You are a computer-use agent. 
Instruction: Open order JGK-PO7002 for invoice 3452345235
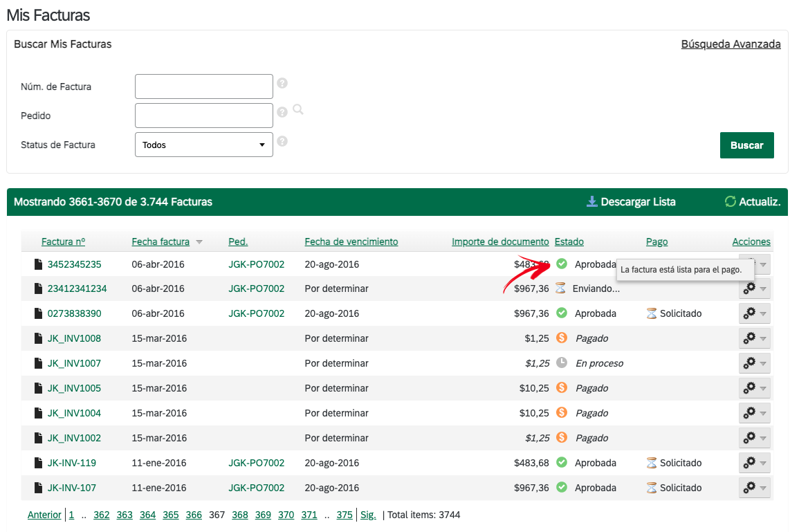257,264
